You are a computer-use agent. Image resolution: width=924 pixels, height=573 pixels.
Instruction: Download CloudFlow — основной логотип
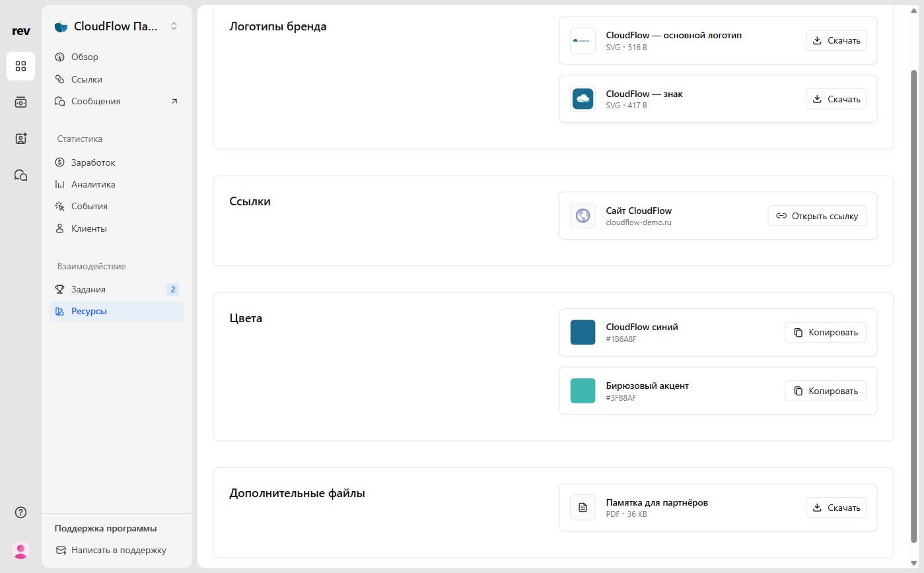click(836, 40)
